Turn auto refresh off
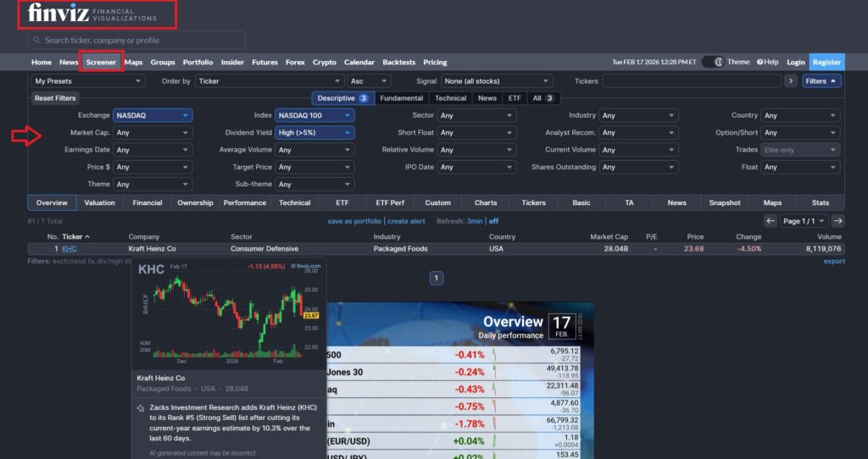Viewport: 868px width, 459px height. coord(493,221)
